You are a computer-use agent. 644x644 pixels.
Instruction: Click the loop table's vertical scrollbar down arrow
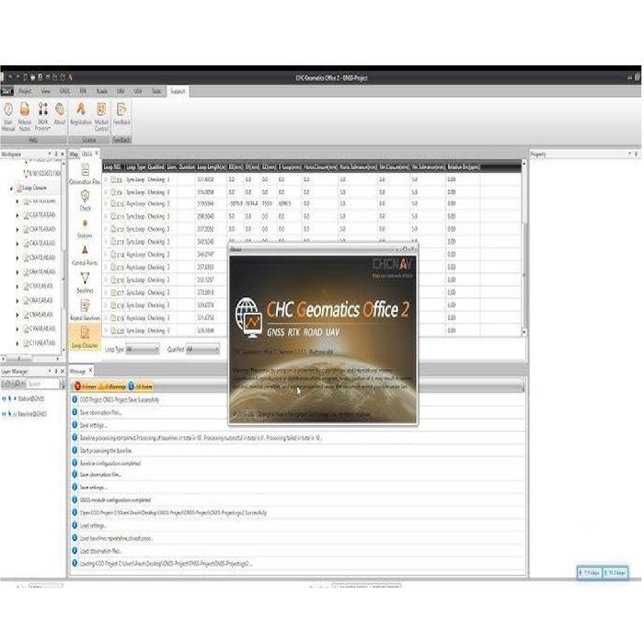524,331
